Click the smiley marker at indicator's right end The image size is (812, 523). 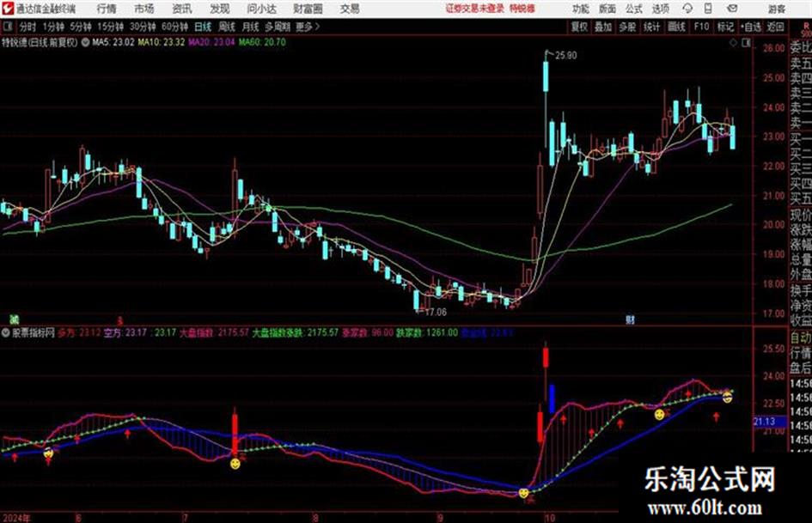[x=727, y=397]
